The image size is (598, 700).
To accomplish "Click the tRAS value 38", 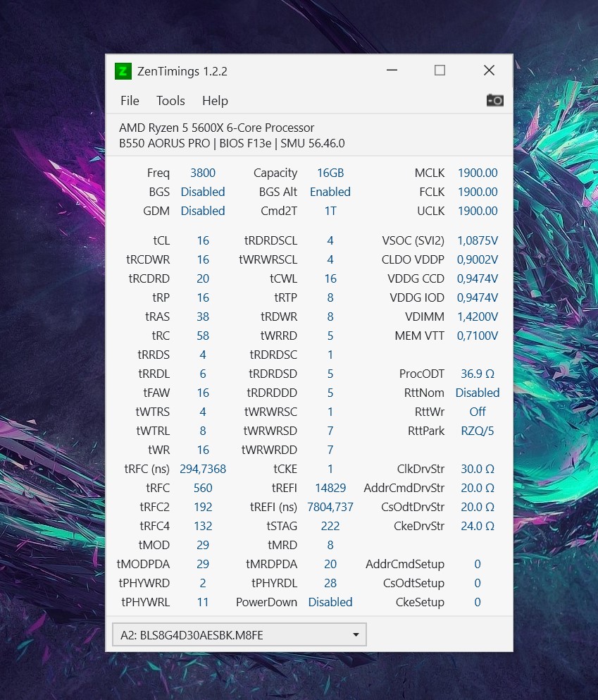I will pos(203,317).
